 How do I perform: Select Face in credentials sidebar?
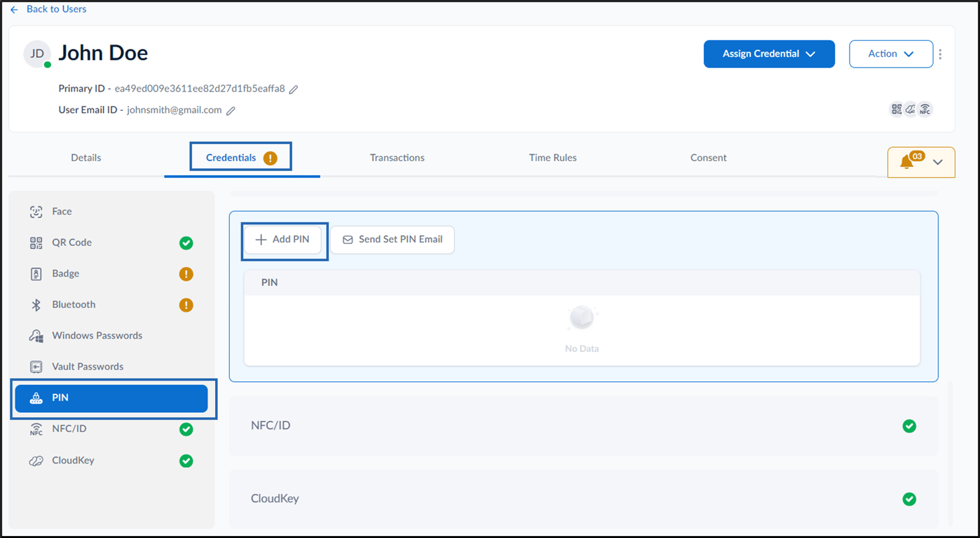(111, 212)
